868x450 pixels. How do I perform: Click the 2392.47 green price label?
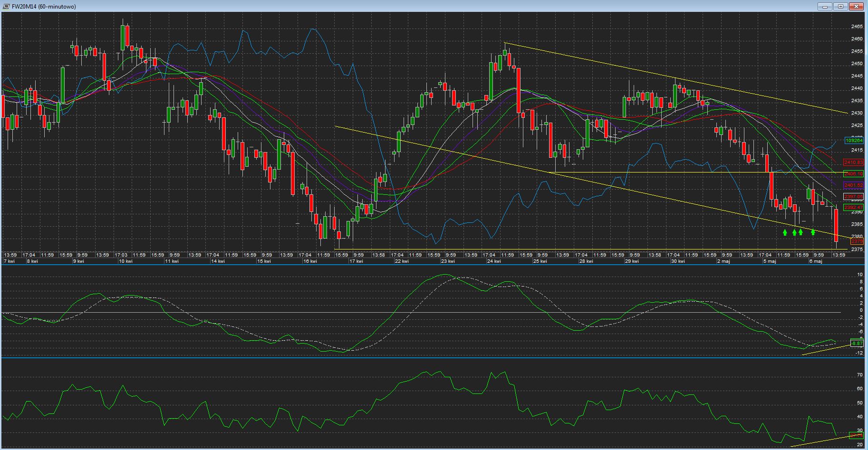(x=854, y=208)
